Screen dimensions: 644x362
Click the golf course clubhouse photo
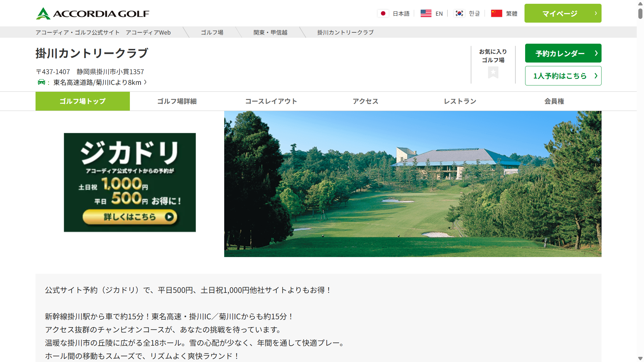click(x=413, y=184)
